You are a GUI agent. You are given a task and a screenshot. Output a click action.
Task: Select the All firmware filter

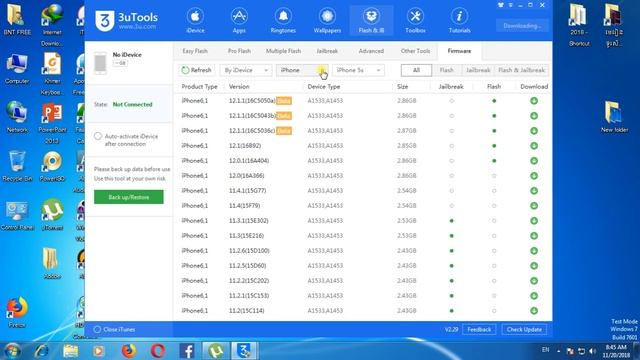(x=416, y=70)
